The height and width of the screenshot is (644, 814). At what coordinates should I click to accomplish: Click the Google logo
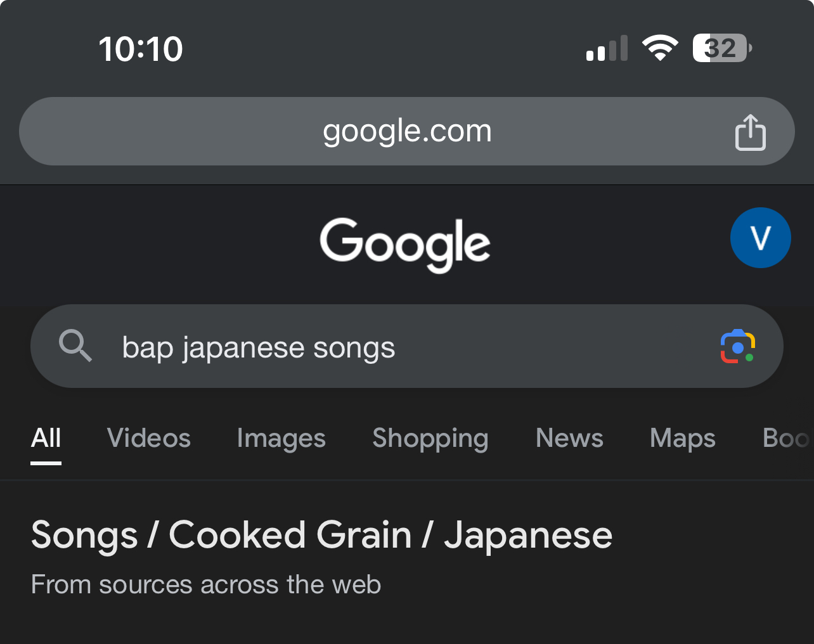click(x=405, y=245)
